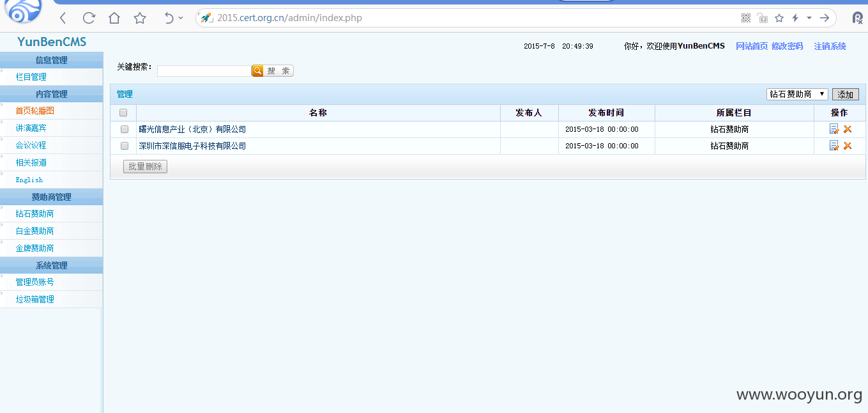Screen dimensions: 868x413
Task: Open the 网站首页 link
Action: pos(752,46)
